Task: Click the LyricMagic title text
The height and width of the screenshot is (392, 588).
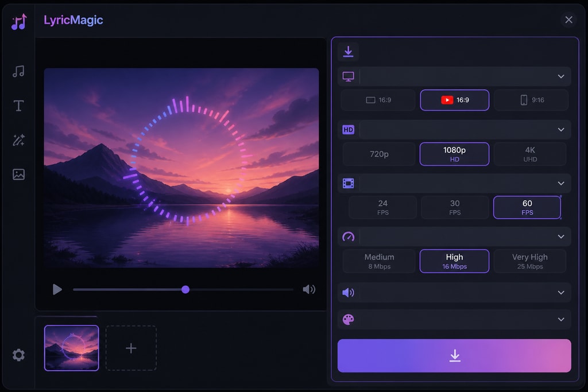Action: 73,20
